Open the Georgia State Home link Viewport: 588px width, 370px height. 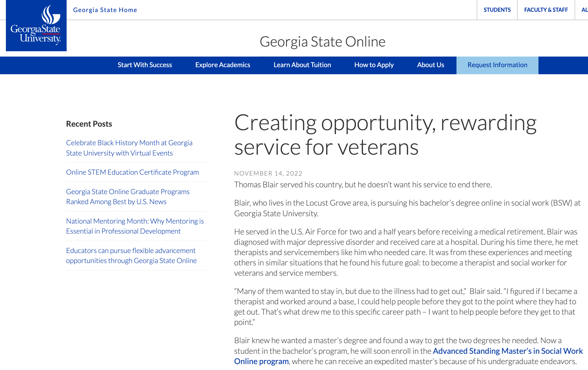[105, 10]
